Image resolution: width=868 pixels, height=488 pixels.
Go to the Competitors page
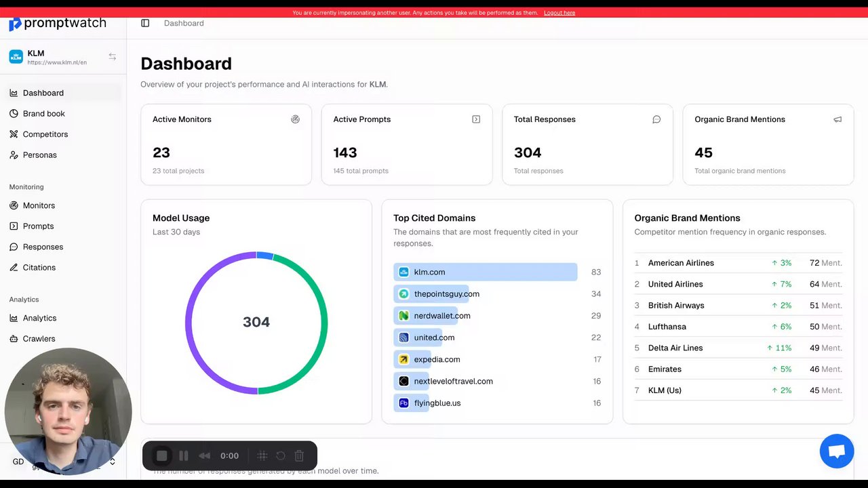[x=63, y=134]
